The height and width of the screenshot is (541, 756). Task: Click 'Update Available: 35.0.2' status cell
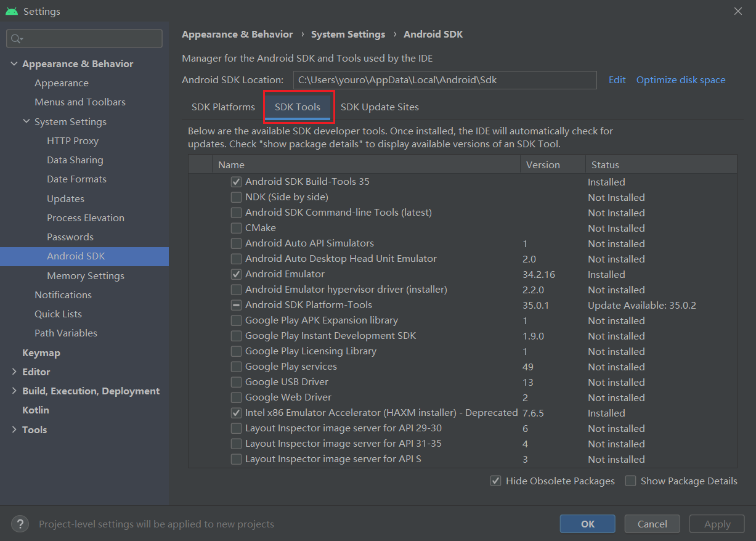pyautogui.click(x=642, y=305)
